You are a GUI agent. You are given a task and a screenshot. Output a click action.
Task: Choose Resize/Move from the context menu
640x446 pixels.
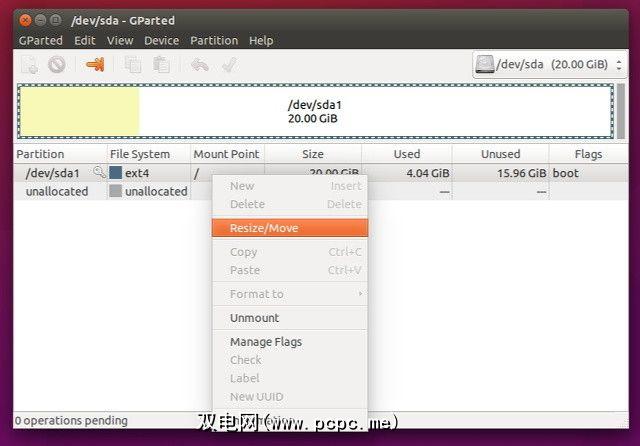click(290, 228)
